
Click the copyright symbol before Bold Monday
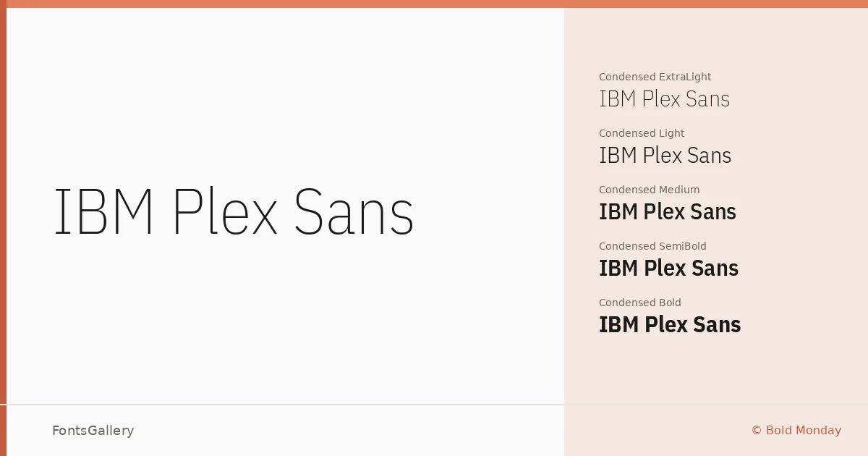[x=757, y=431]
